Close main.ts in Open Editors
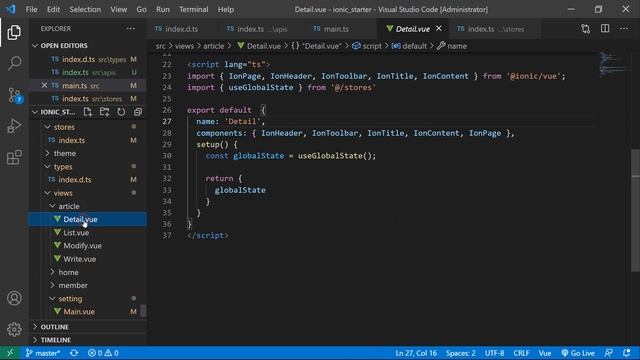640x360 pixels. [x=44, y=85]
